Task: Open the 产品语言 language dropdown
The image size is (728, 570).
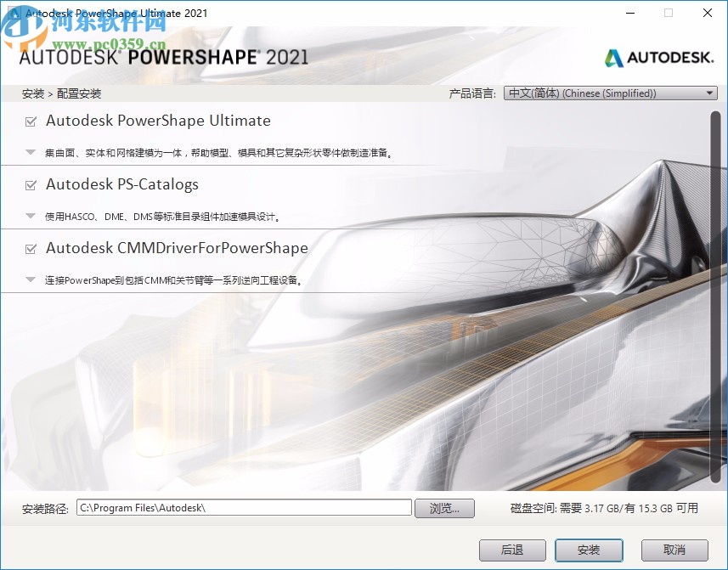Action: tap(609, 93)
